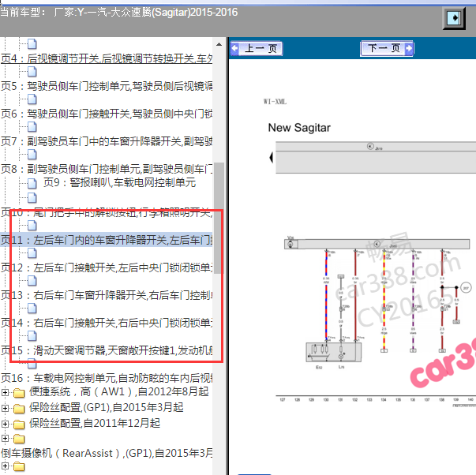
Task: Select 便捷系统,高(AW1),自2012年8月起 folder label
Action: [119, 392]
